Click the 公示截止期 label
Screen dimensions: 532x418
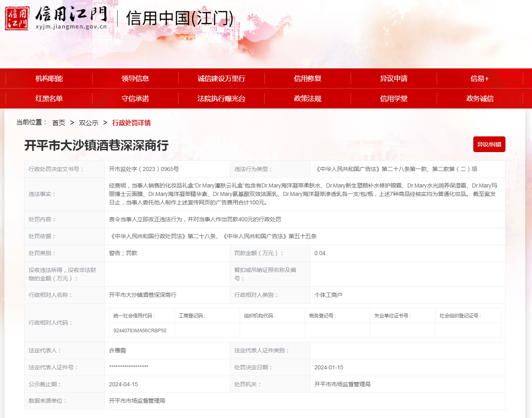[x=45, y=384]
